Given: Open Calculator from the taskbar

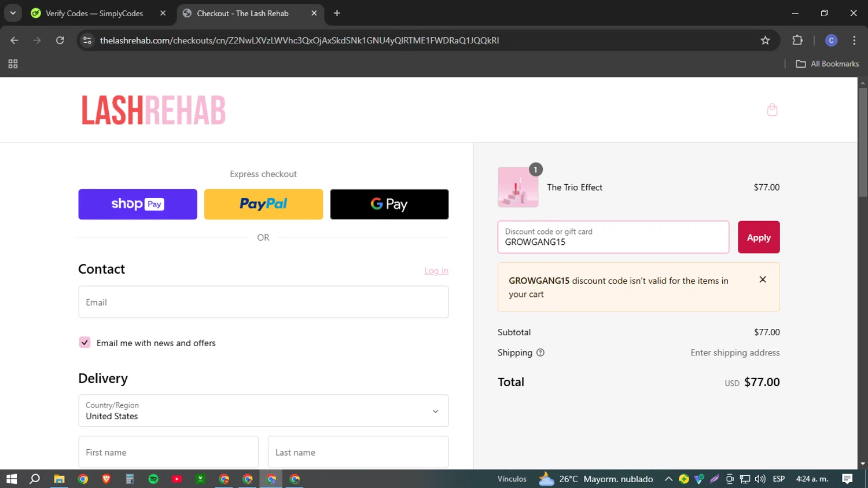Looking at the screenshot, I should point(130,479).
